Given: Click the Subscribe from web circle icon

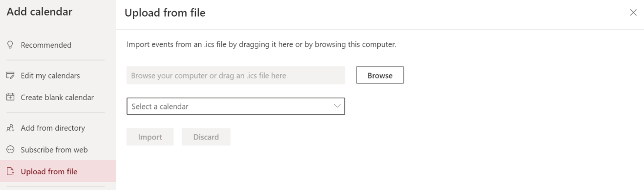Looking at the screenshot, I should coord(10,150).
